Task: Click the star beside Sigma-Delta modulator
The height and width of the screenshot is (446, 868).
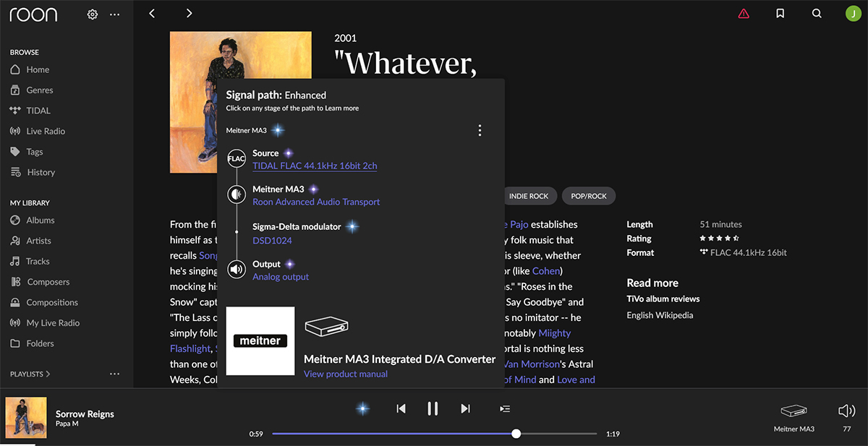Action: [x=352, y=226]
